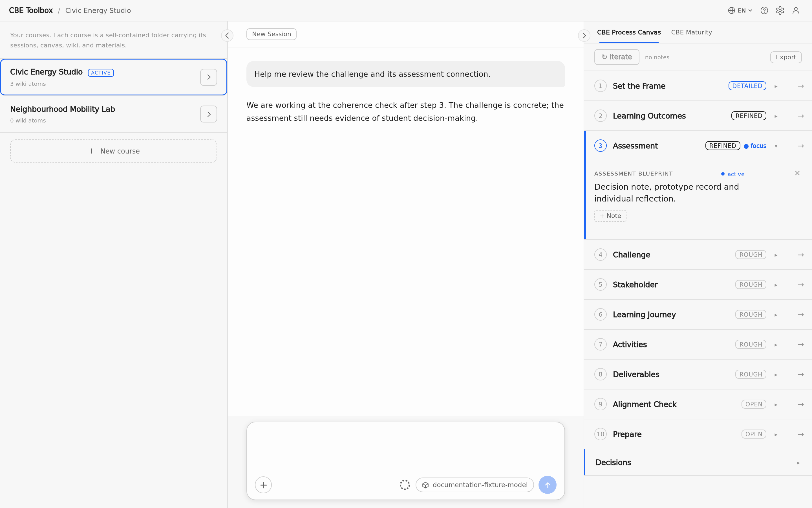This screenshot has width=812, height=508.
Task: Open the settings gear icon
Action: [x=780, y=10]
